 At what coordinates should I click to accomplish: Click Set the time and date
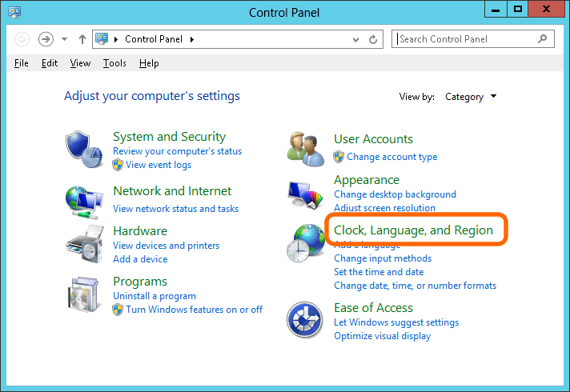[x=379, y=272]
